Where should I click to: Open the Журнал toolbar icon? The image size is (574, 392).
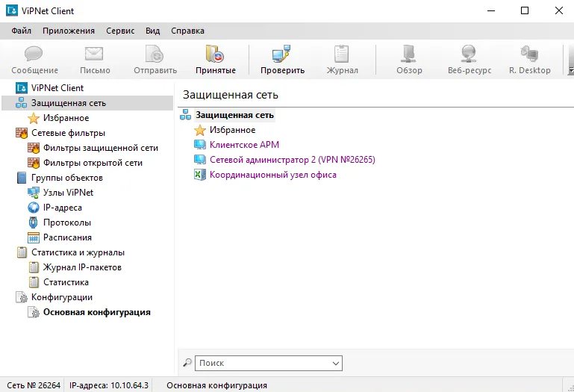(342, 55)
